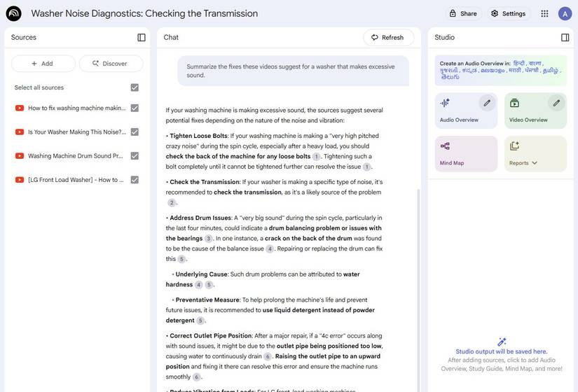The height and width of the screenshot is (392, 578).
Task: Edit Audio Overview settings pencil
Action: [487, 103]
